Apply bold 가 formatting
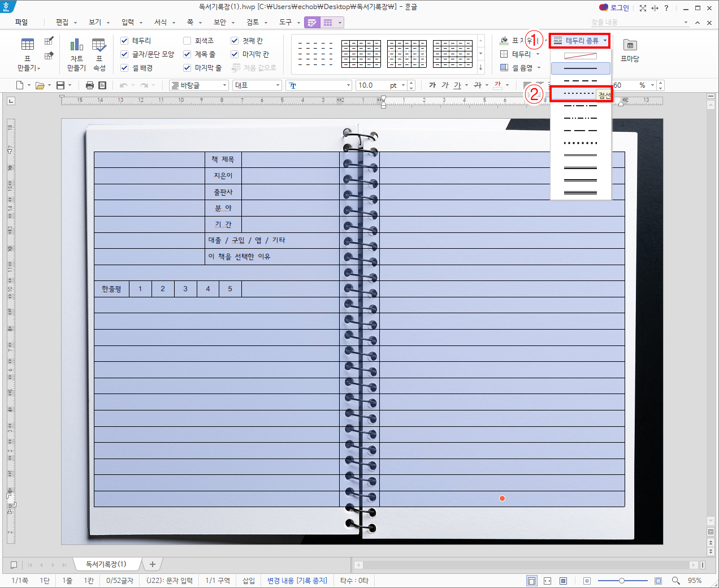Viewport: 719px width, 588px height. pyautogui.click(x=432, y=85)
